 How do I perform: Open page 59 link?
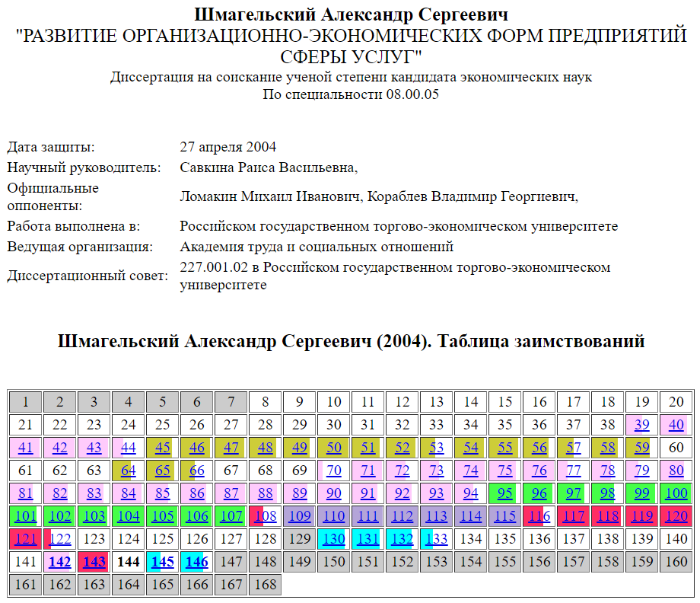tap(641, 447)
